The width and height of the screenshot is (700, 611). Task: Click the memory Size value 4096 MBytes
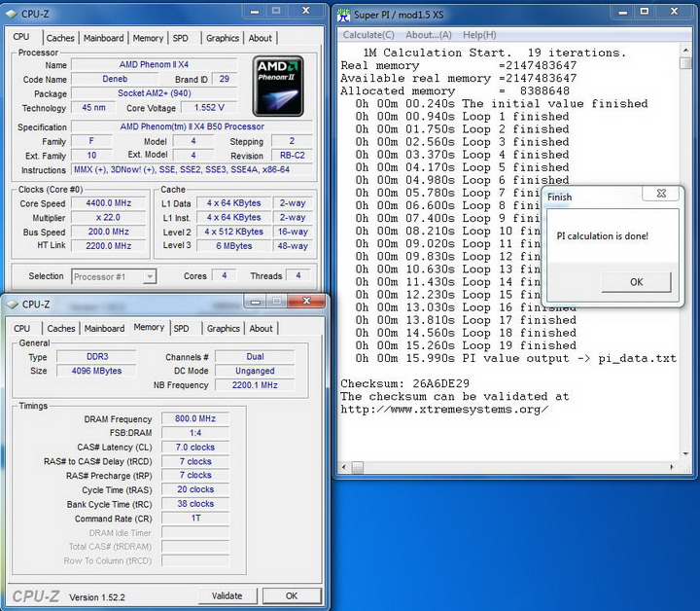[96, 371]
